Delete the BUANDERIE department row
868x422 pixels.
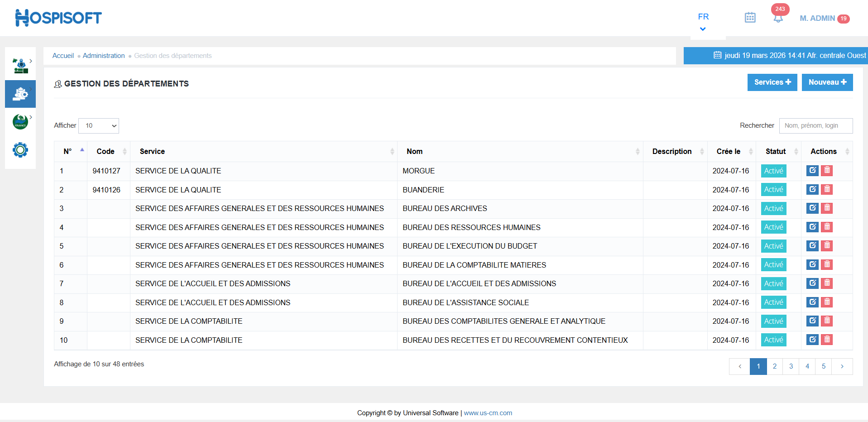(x=827, y=189)
